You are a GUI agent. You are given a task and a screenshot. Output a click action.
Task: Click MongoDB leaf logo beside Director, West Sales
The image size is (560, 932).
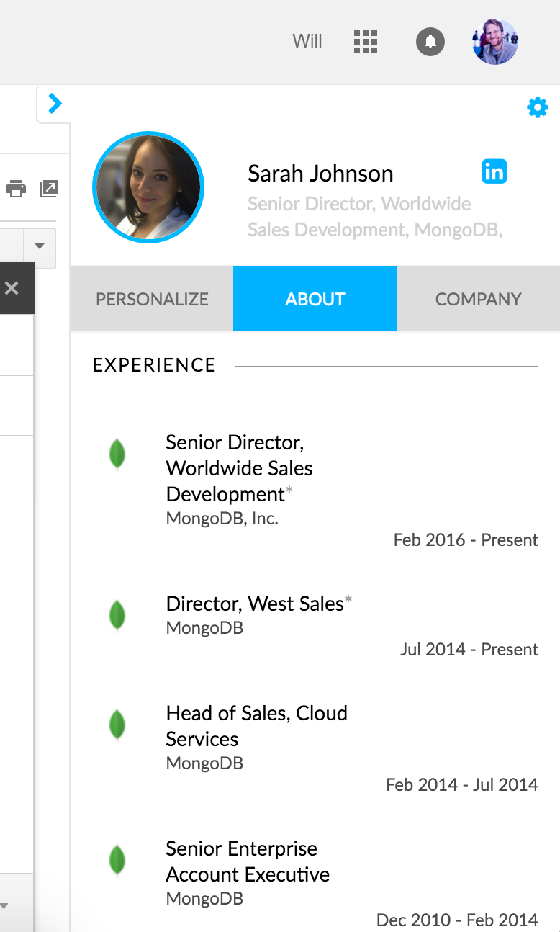pos(117,616)
